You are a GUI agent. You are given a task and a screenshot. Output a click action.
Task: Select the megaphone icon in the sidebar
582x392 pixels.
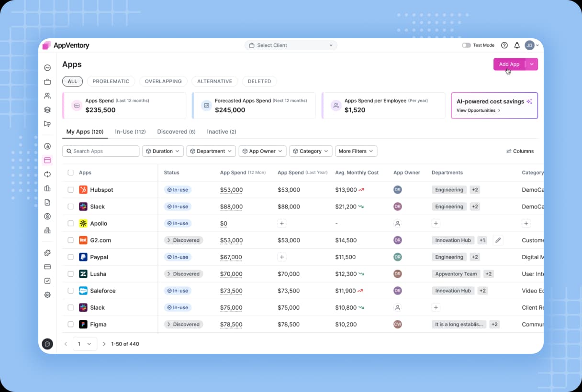47,123
